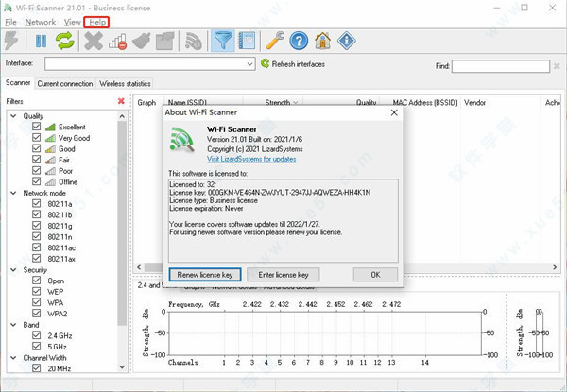Viewport: 567px width, 392px height.
Task: Collapse the Security filter group
Action: (11, 269)
